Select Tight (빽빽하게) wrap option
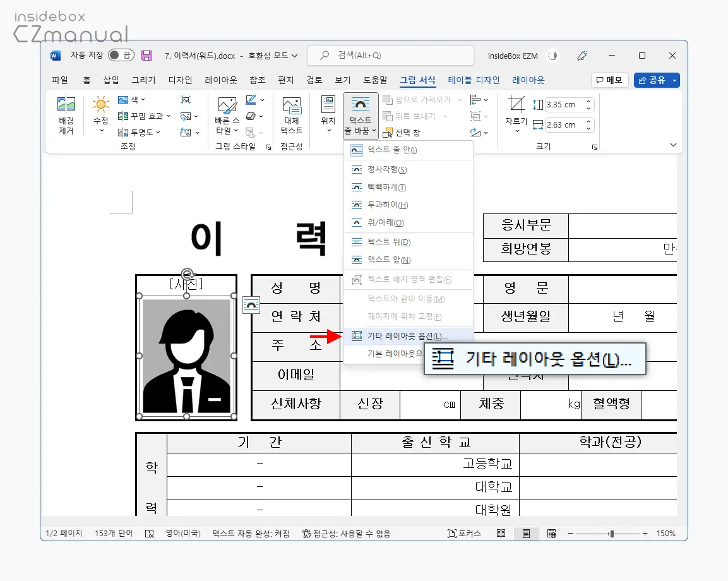Screen dimensions: 728x581 click(409, 187)
